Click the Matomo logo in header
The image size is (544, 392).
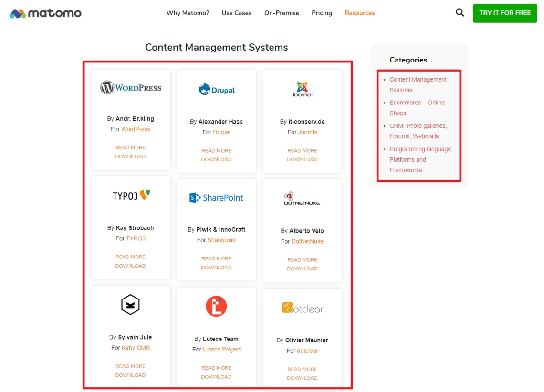click(46, 13)
